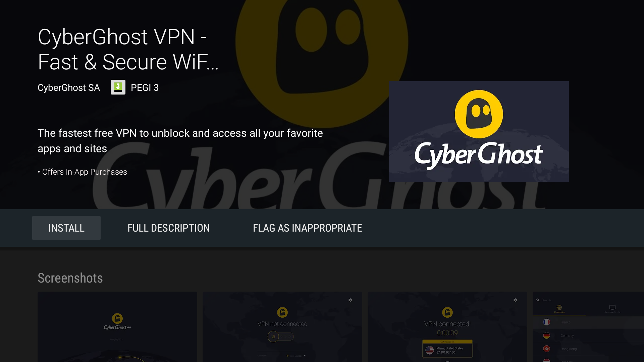
Task: Click the ghost logo above VPN connected
Action: 447,312
